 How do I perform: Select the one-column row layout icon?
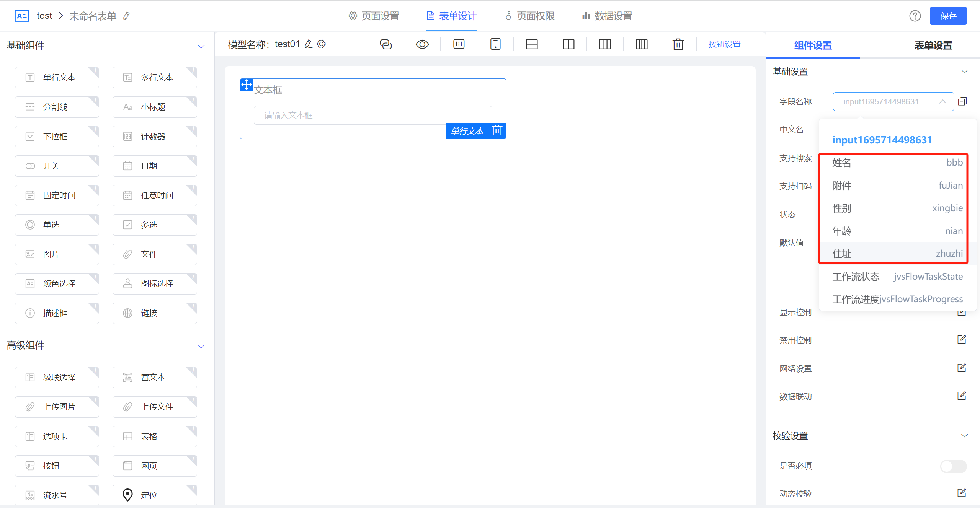tap(532, 44)
